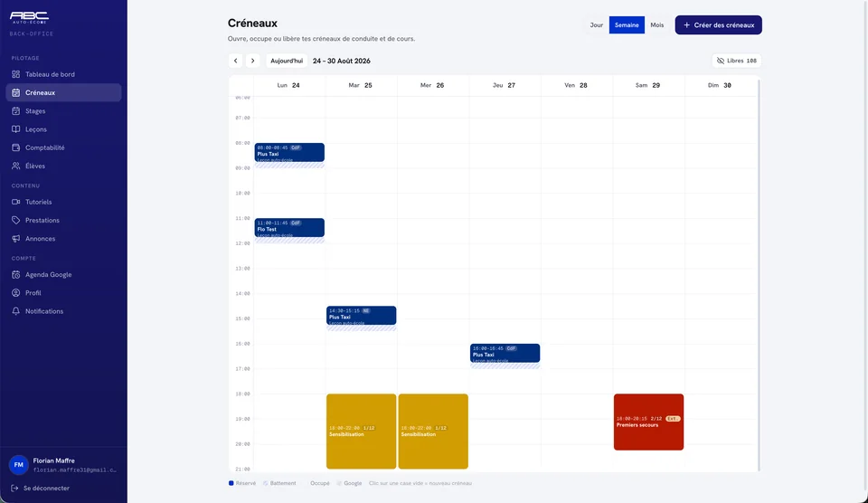868x503 pixels.
Task: Open the Stages page
Action: (63, 110)
